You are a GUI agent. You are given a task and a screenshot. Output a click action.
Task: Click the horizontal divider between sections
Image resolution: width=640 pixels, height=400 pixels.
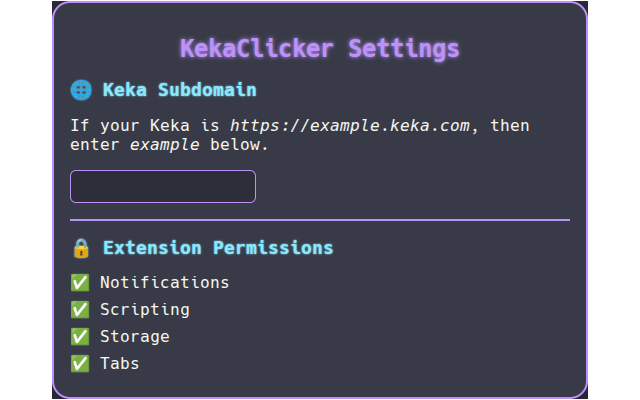(320, 219)
